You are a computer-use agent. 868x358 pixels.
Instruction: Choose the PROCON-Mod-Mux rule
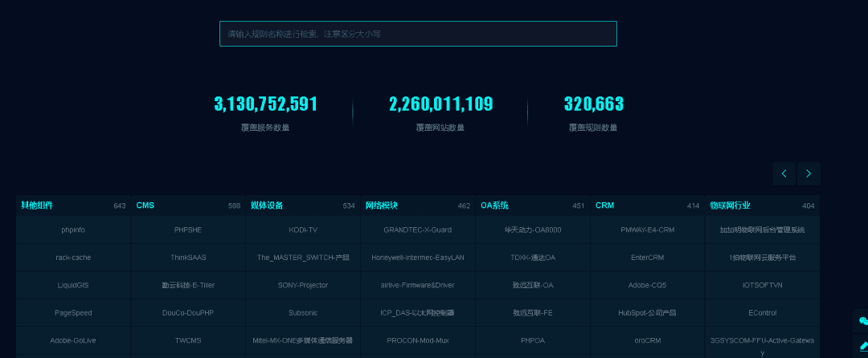pos(418,340)
